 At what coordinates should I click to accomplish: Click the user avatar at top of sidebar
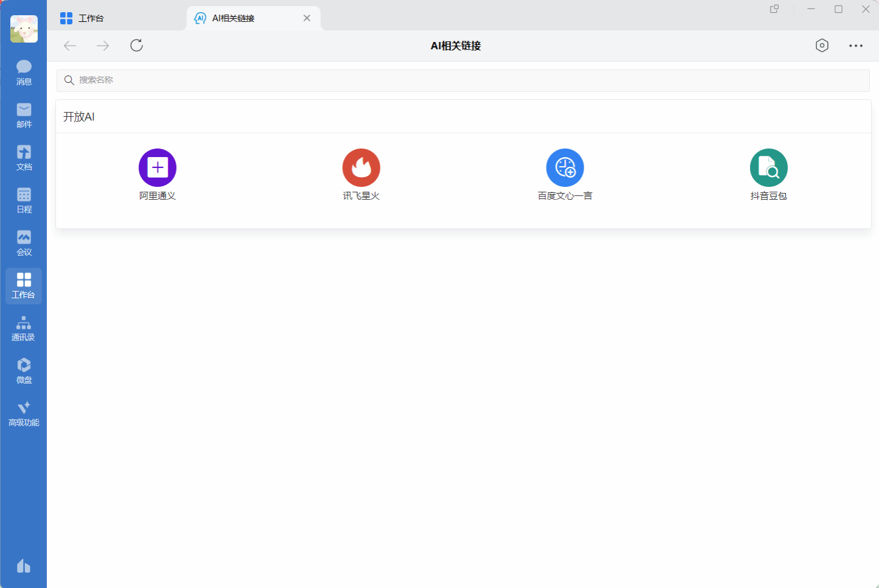[x=24, y=29]
